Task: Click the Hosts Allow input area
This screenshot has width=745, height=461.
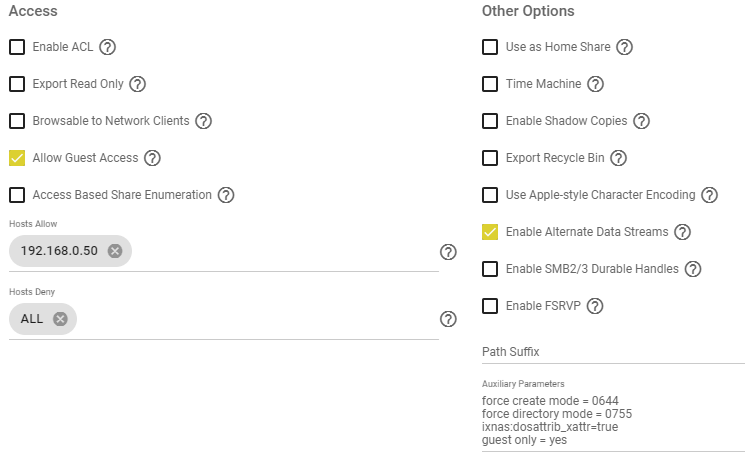Action: [x=285, y=251]
